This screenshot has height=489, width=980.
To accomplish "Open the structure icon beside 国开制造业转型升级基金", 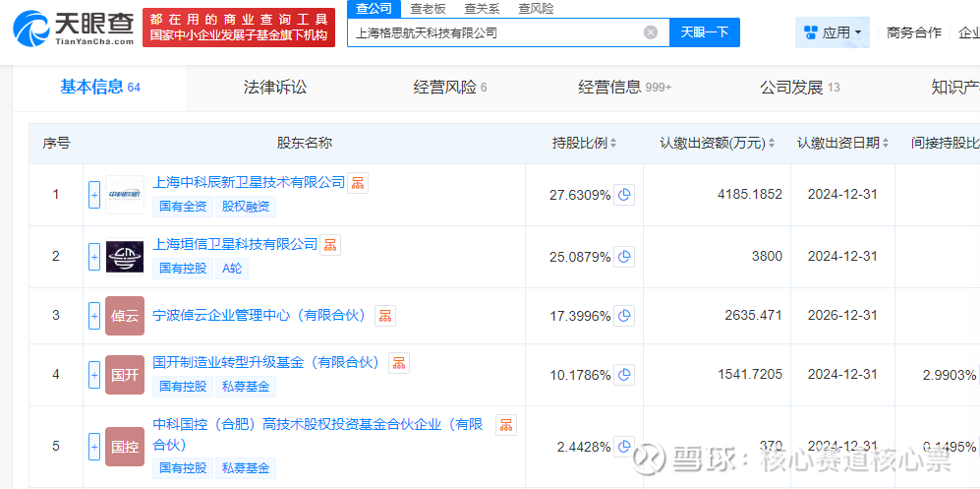I will (398, 363).
